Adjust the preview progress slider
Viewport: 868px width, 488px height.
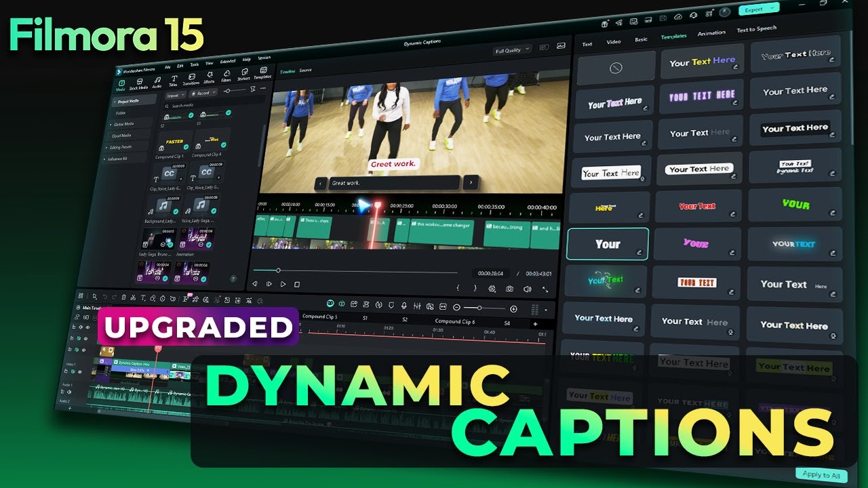(x=356, y=271)
